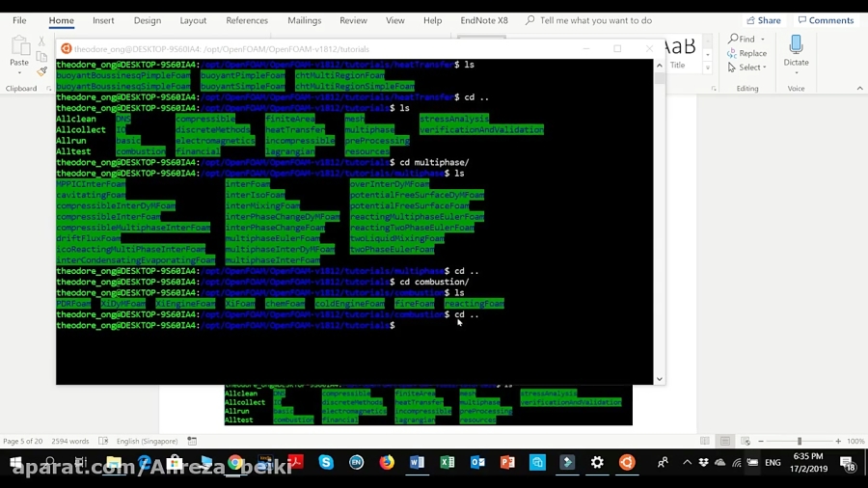This screenshot has height=488, width=868.
Task: Open the Styles pane launcher
Action: coord(714,89)
